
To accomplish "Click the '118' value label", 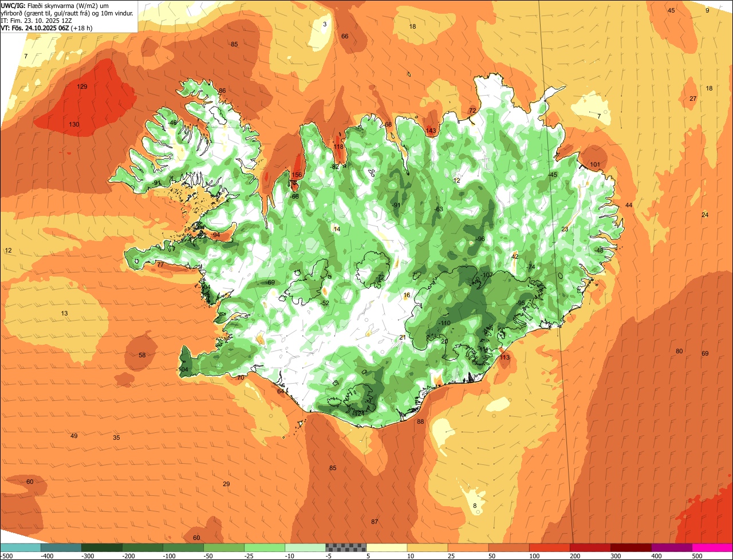I will click(338, 147).
